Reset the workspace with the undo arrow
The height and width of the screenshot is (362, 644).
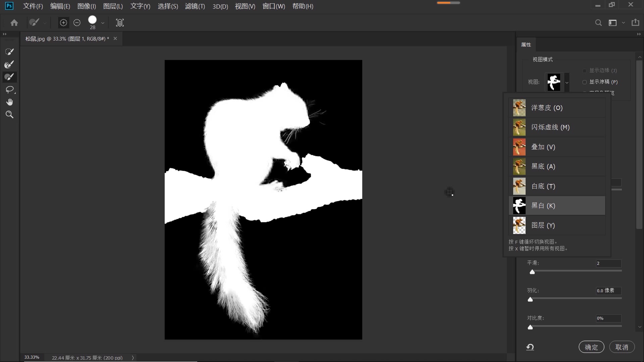pos(530,347)
